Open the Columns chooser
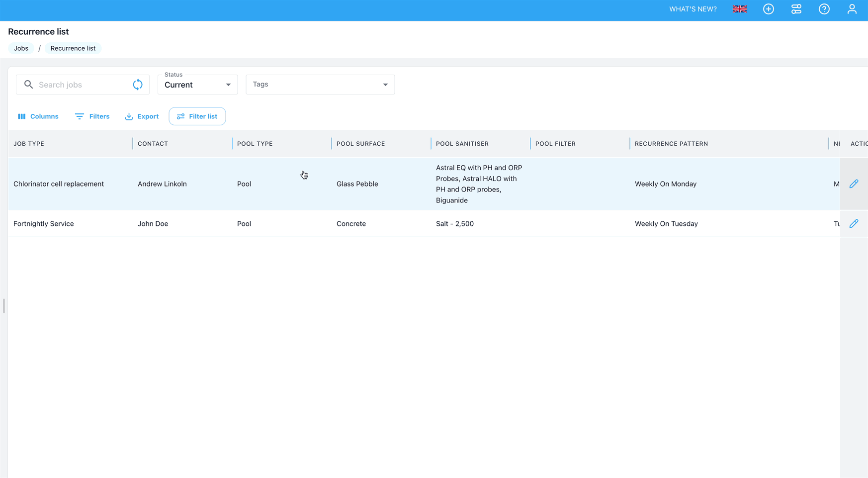The image size is (868, 478). pyautogui.click(x=38, y=116)
